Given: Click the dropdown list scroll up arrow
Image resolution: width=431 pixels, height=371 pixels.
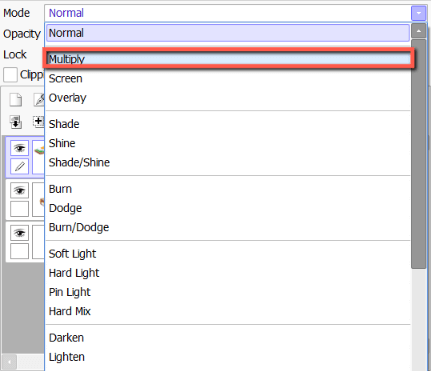Looking at the screenshot, I should 419,31.
